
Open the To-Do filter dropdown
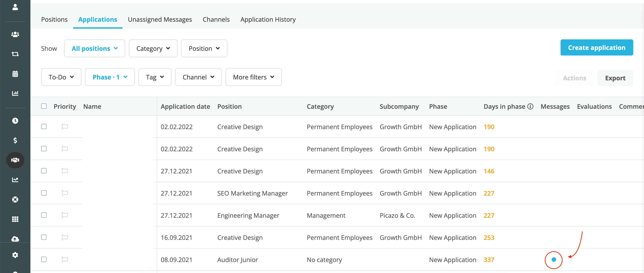pyautogui.click(x=61, y=77)
